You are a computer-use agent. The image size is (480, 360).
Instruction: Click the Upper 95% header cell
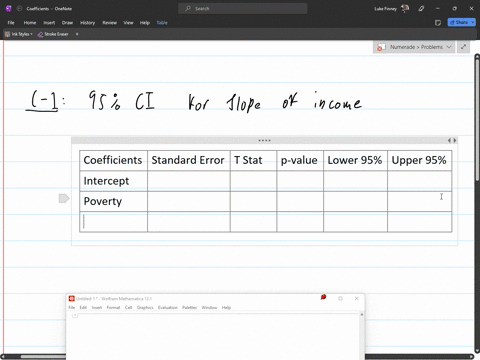[419, 160]
